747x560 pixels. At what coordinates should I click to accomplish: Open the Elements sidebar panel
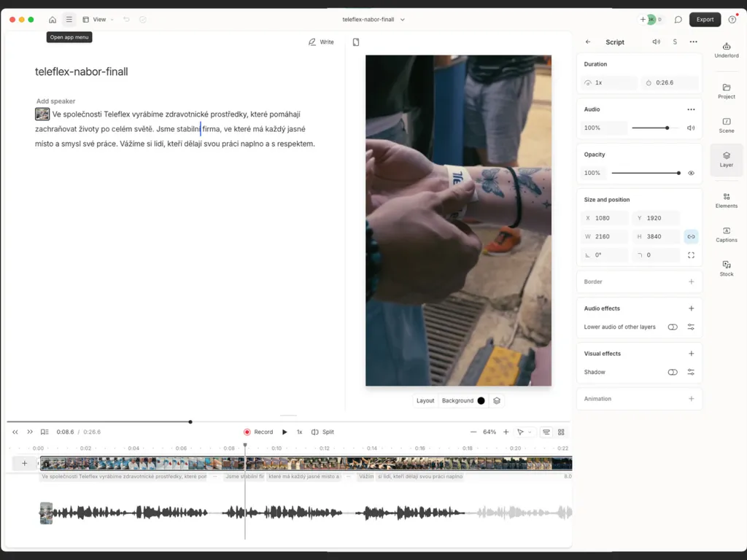[726, 201]
